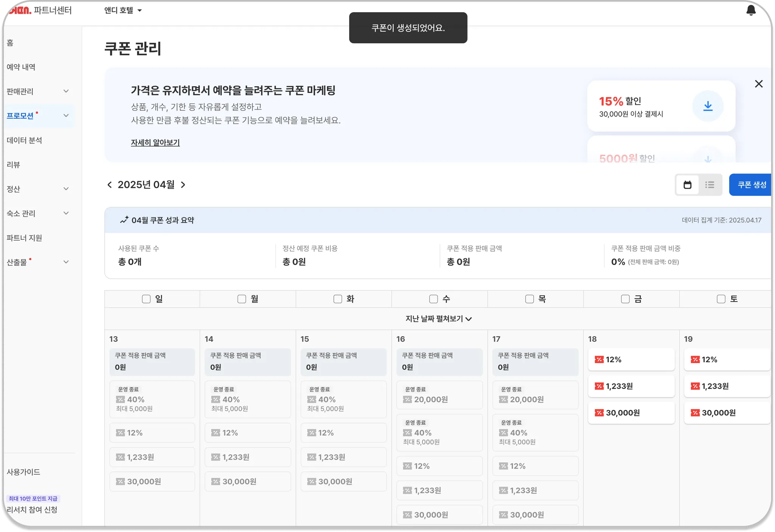Click 리서치 참여 신청 link

point(32,510)
